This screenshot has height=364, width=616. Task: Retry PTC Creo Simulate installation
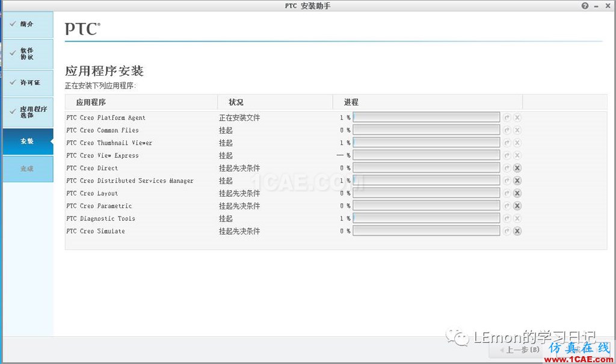(507, 231)
